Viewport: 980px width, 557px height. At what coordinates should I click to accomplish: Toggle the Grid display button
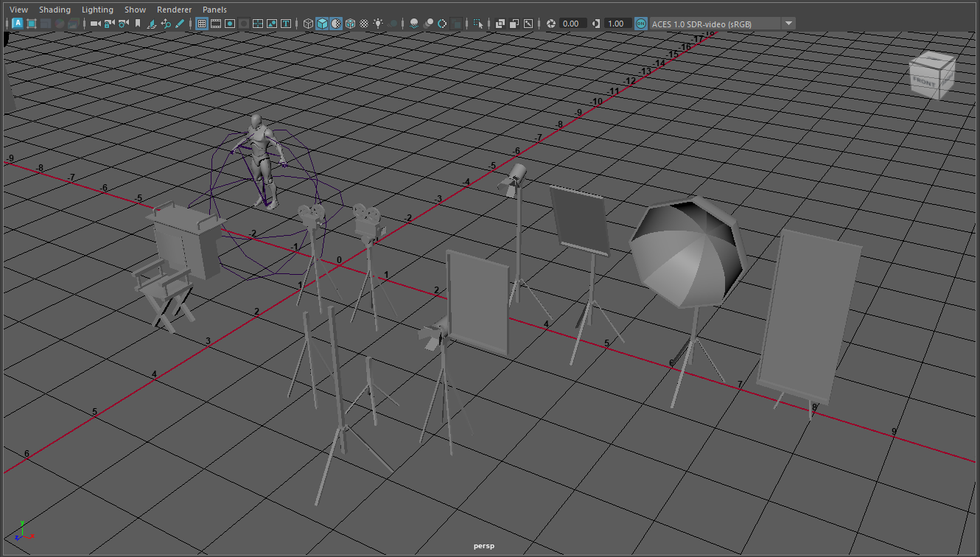(201, 24)
